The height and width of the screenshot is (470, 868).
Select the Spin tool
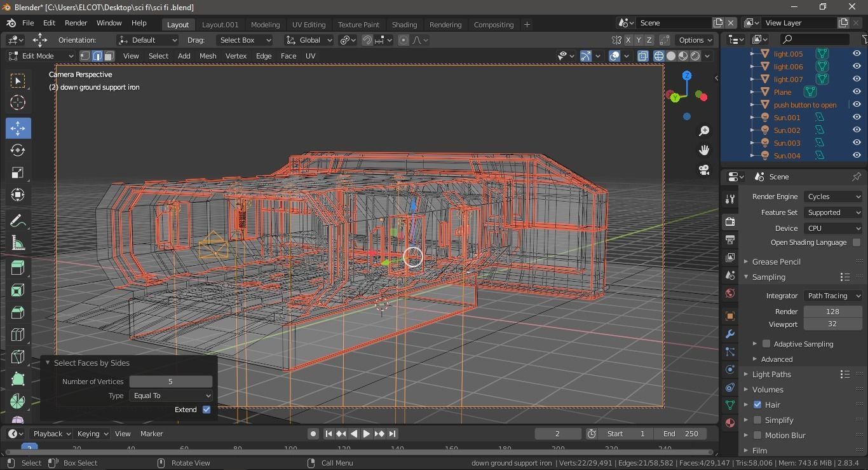(18, 401)
